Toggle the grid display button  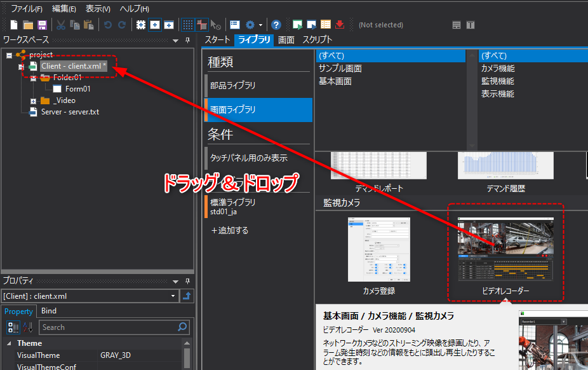pos(188,24)
